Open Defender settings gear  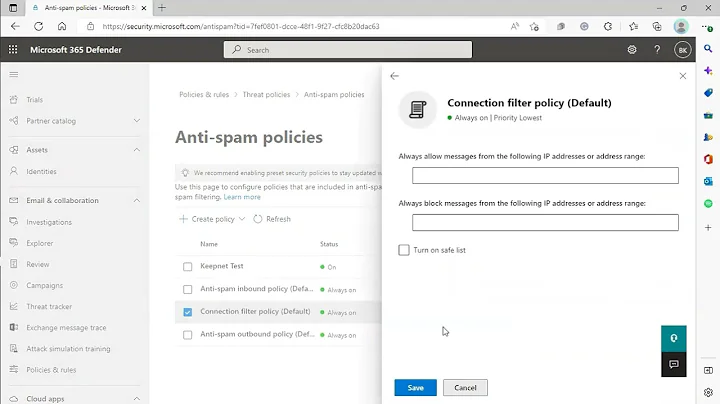click(632, 50)
